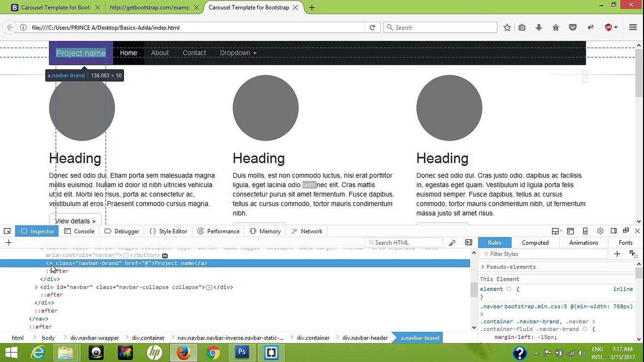Show bookmarks list icon
Viewport: 644px width, 362px height.
click(x=522, y=28)
